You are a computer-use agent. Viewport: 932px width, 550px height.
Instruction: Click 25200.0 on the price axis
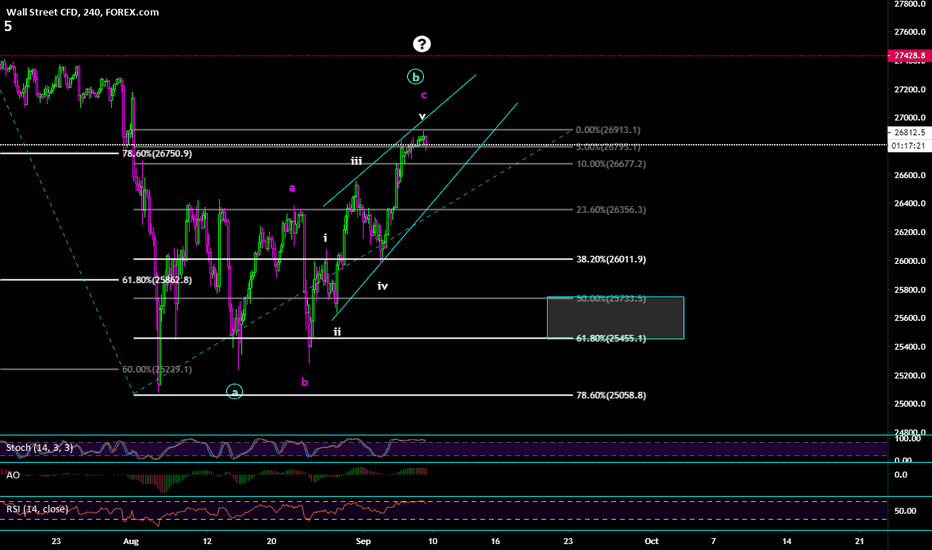point(910,375)
